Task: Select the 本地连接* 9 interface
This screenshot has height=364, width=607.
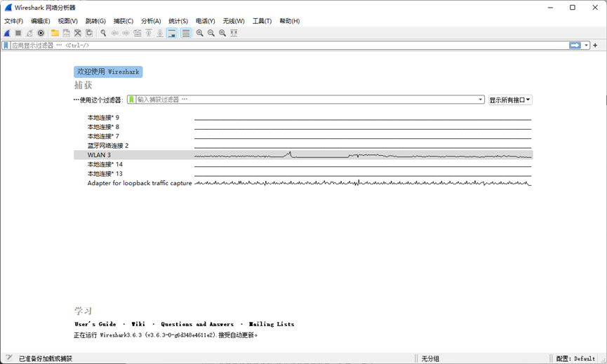Action: pos(303,118)
